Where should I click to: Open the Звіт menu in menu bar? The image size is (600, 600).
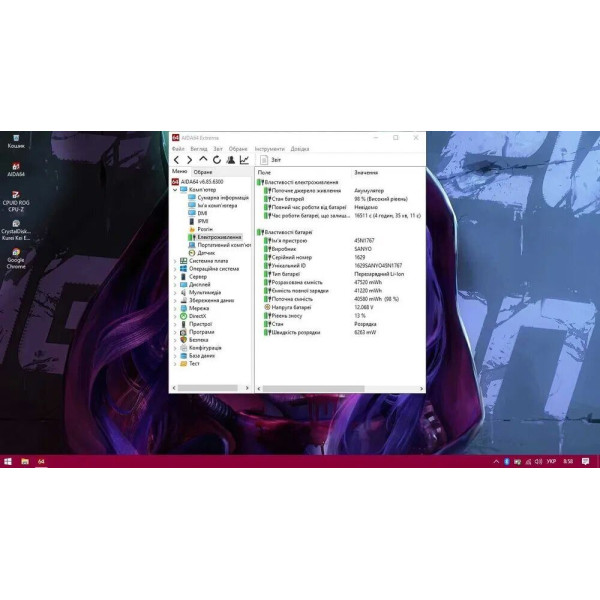(x=218, y=148)
